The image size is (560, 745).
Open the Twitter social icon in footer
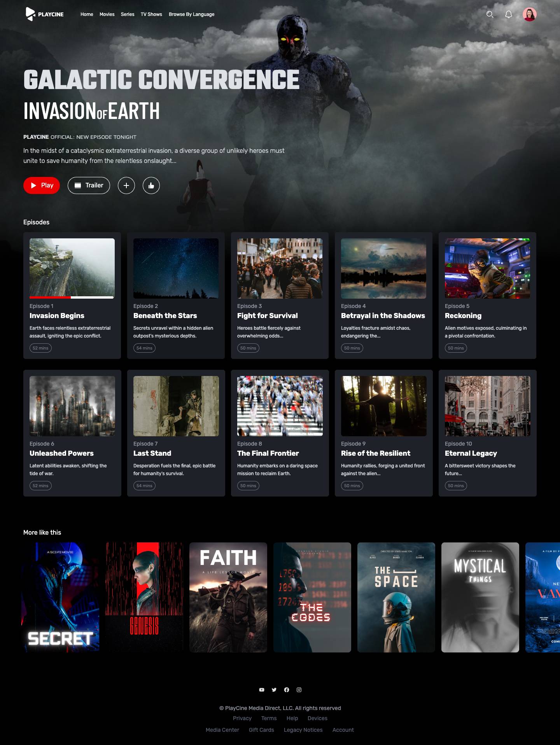(274, 690)
